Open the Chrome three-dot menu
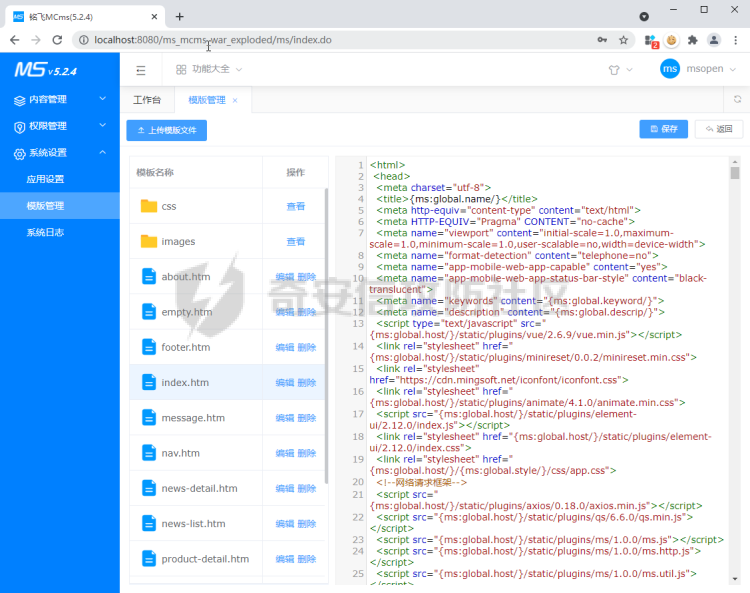The height and width of the screenshot is (593, 750). pyautogui.click(x=736, y=40)
